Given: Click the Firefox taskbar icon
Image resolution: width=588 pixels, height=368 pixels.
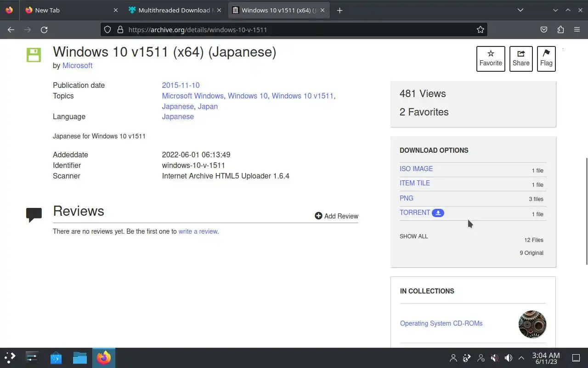Looking at the screenshot, I should pos(104,357).
